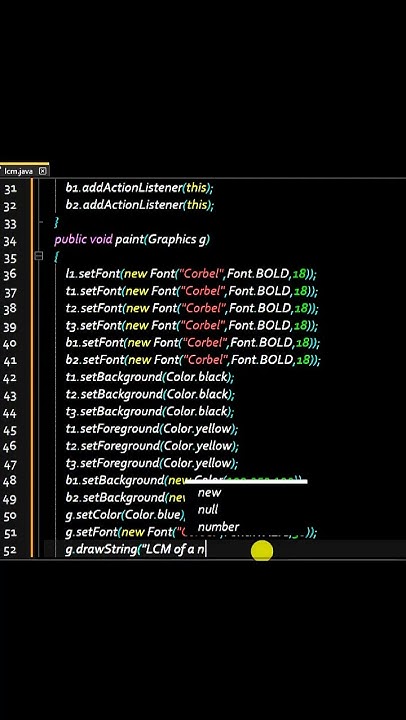Choose 'new' from the autocomplete list
The width and height of the screenshot is (406, 720).
pos(209,493)
